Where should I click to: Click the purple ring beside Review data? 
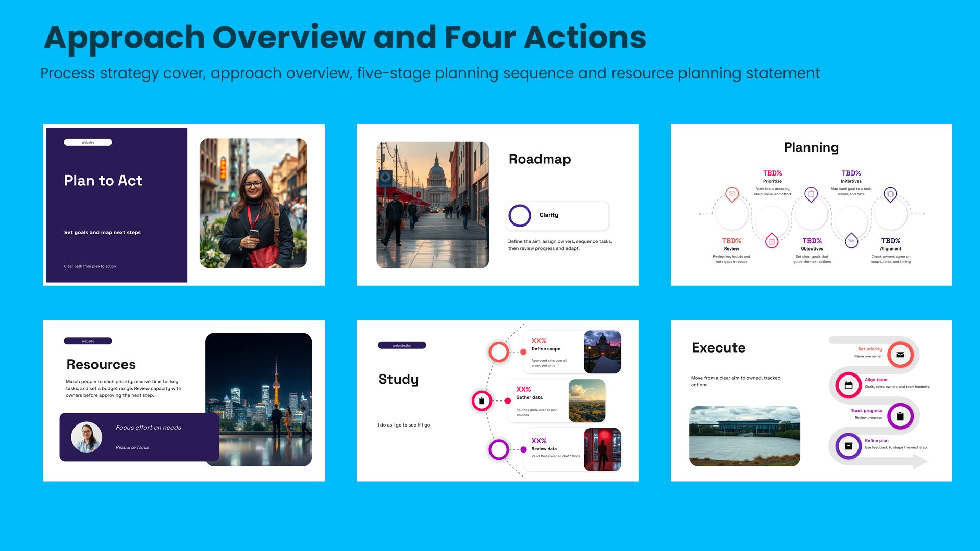pyautogui.click(x=499, y=449)
